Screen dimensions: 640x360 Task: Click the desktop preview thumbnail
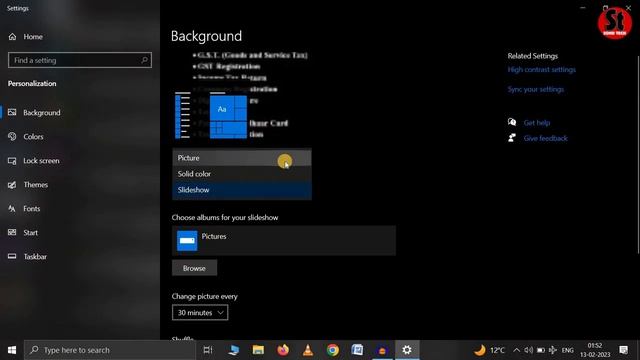[242, 96]
